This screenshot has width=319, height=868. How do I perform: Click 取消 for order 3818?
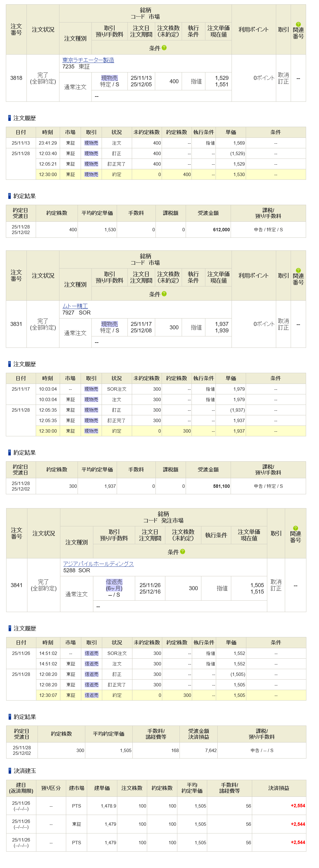(283, 75)
